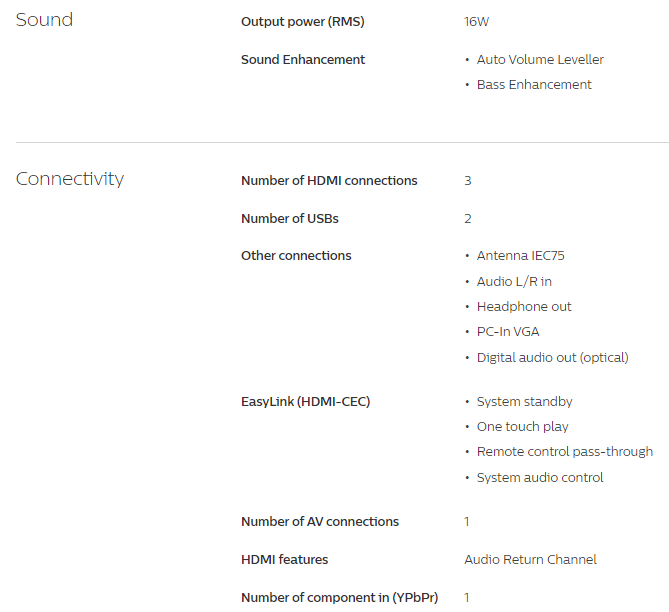Click the 16W output power value

coord(476,22)
